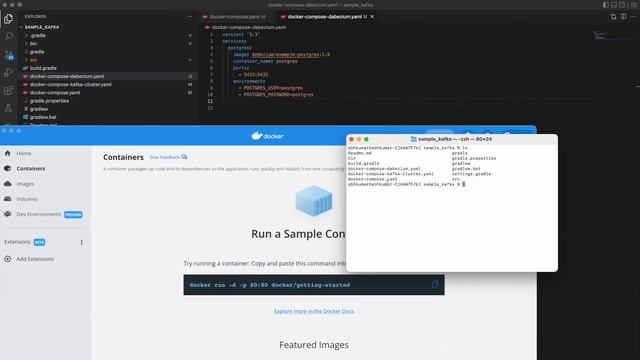Open docker-compose-kafka-cluster.yaml in Explorer
The width and height of the screenshot is (640, 360).
[x=70, y=84]
